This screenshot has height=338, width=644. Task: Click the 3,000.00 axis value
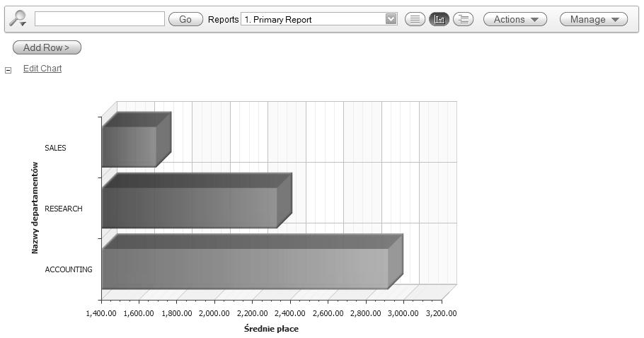403,313
